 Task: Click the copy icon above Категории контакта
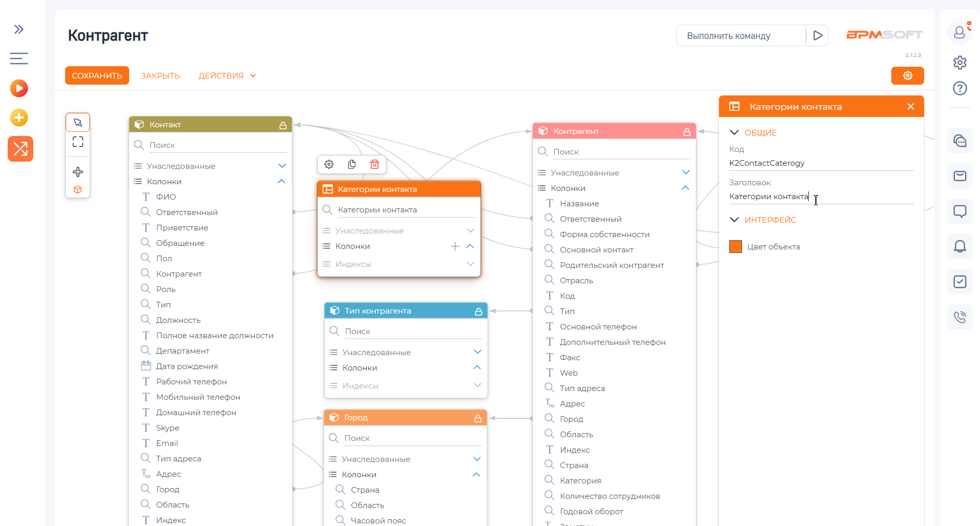352,164
